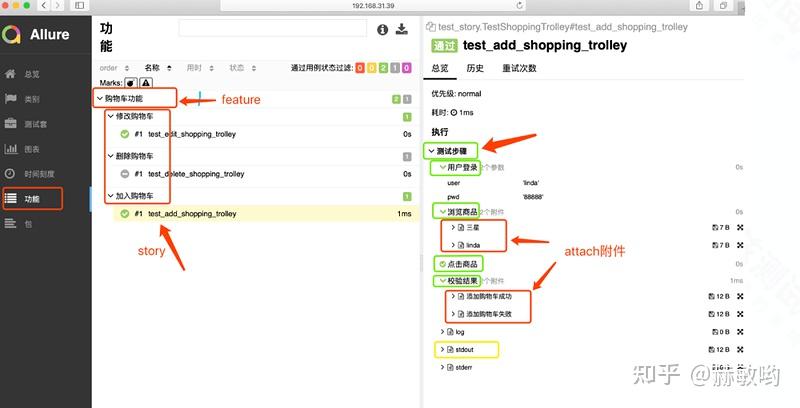This screenshot has width=800, height=408.
Task: Open the 时间刻度 timeline clock icon
Action: [10, 174]
